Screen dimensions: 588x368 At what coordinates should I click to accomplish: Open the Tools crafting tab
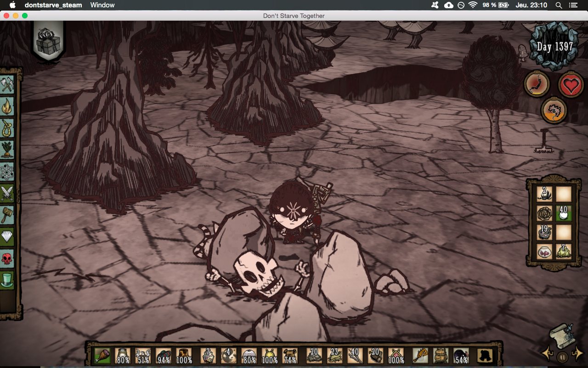[x=8, y=85]
